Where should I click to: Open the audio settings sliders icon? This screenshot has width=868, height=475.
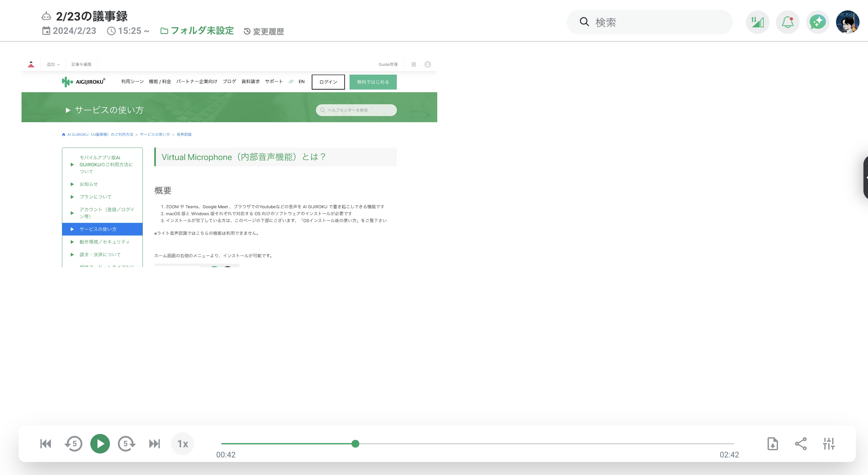point(829,444)
